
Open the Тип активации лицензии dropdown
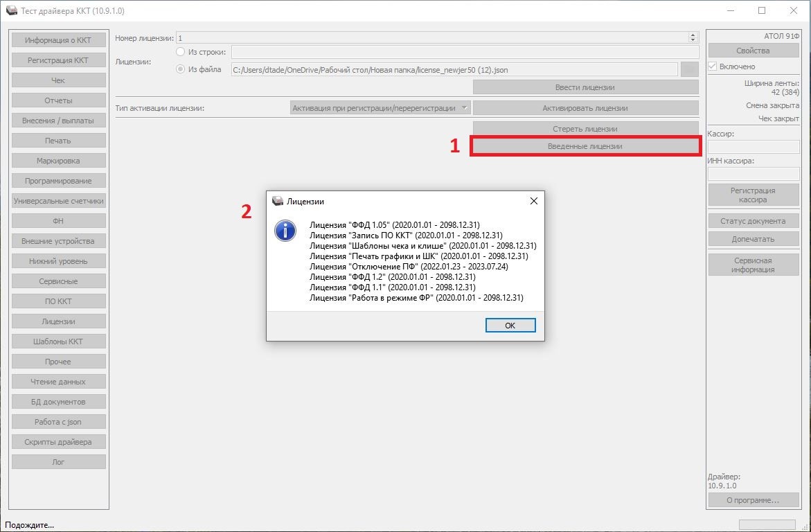[380, 108]
